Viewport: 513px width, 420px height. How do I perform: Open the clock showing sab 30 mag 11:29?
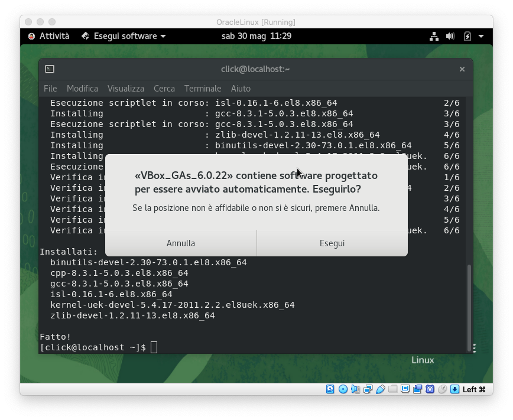[256, 36]
